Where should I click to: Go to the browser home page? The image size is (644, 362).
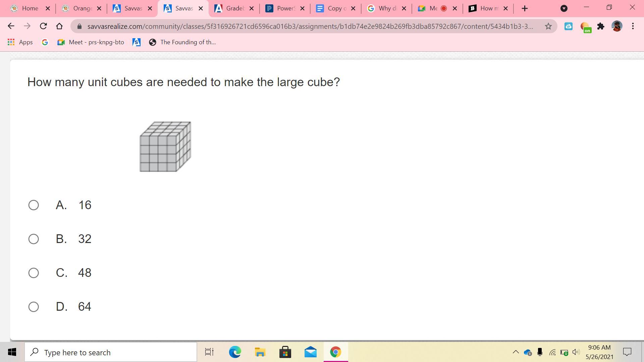[x=59, y=26]
